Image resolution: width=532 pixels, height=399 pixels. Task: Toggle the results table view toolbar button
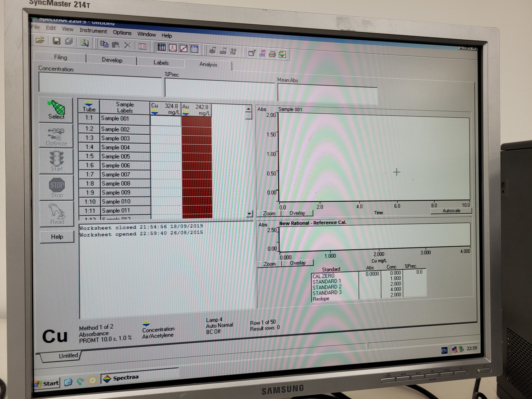(162, 47)
